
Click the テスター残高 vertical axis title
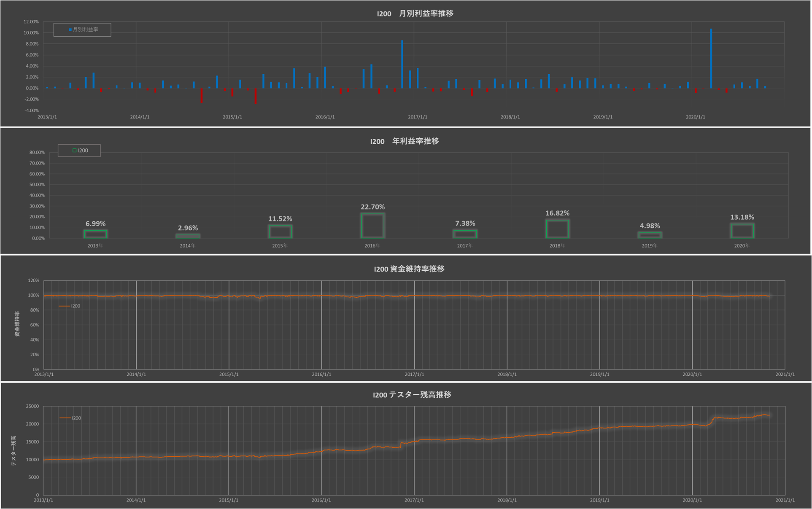[13, 450]
